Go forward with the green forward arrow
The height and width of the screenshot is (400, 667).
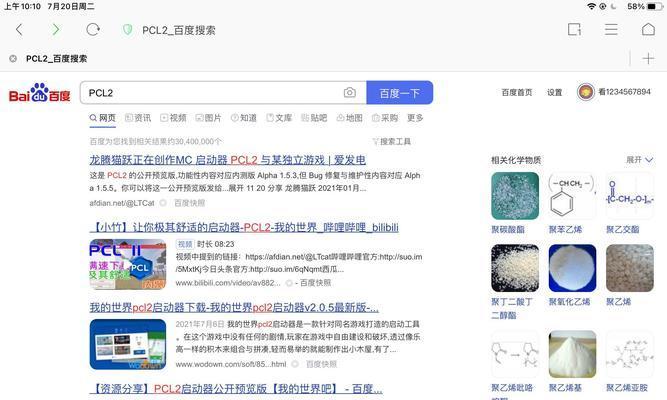click(56, 29)
